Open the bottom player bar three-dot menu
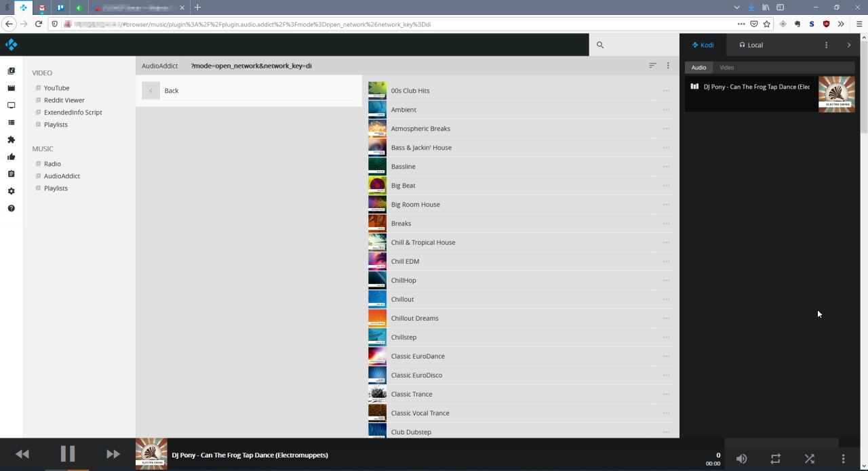This screenshot has height=471, width=868. [844, 459]
